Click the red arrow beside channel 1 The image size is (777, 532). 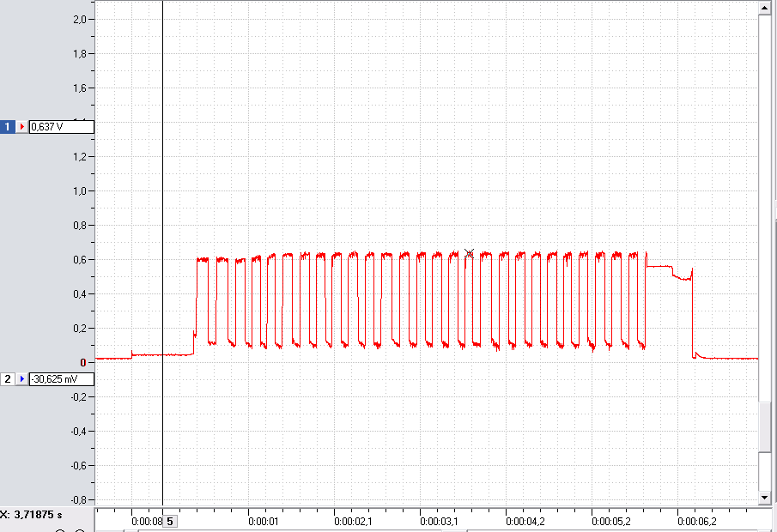point(21,127)
